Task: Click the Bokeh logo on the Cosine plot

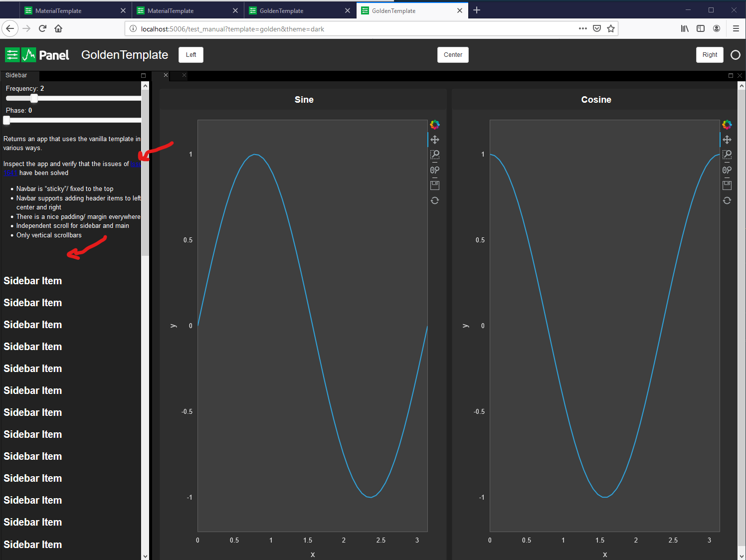Action: click(727, 124)
